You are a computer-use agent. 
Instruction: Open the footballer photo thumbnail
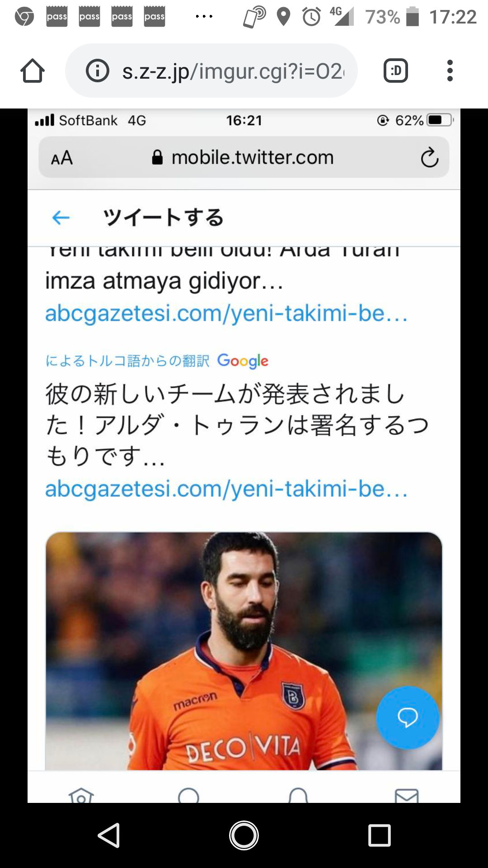coord(244,651)
